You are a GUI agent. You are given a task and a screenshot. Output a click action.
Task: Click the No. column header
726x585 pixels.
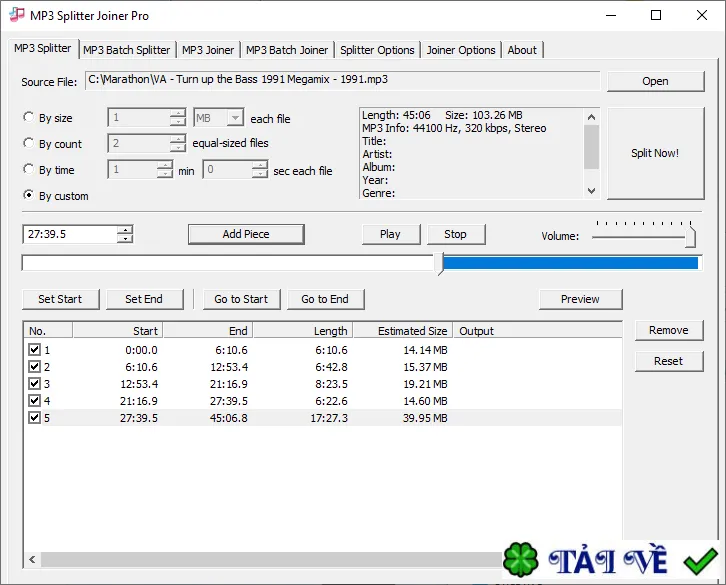click(48, 331)
